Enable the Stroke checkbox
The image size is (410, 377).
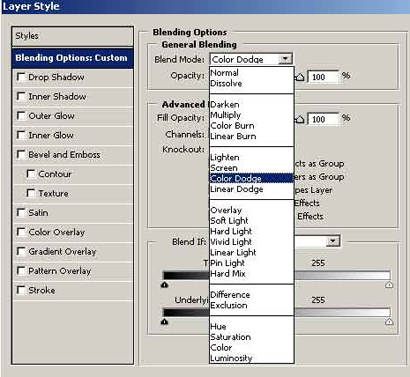pos(21,290)
